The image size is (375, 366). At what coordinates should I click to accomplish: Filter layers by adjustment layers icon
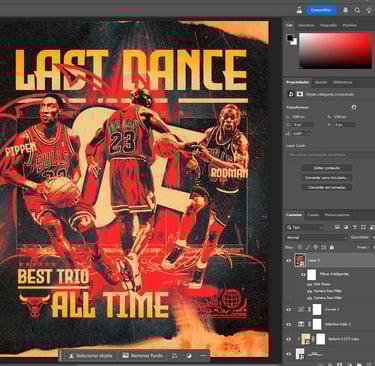[346, 227]
